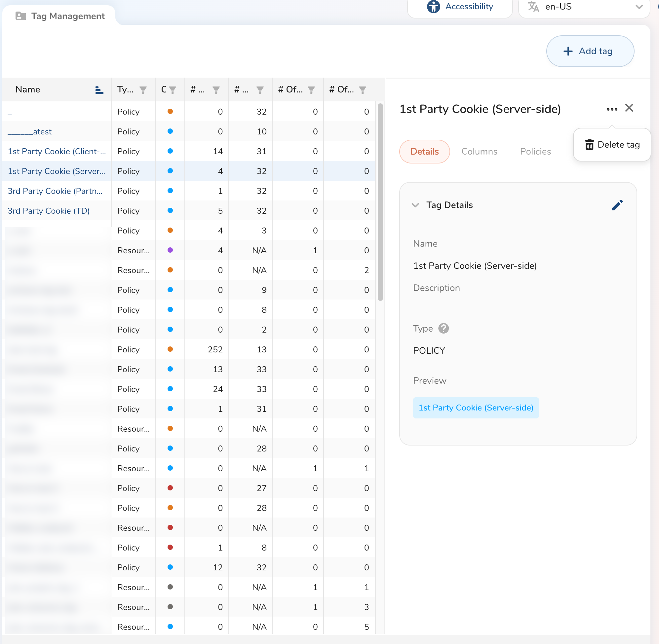Open the filter on the color column
The image size is (659, 644).
click(173, 89)
